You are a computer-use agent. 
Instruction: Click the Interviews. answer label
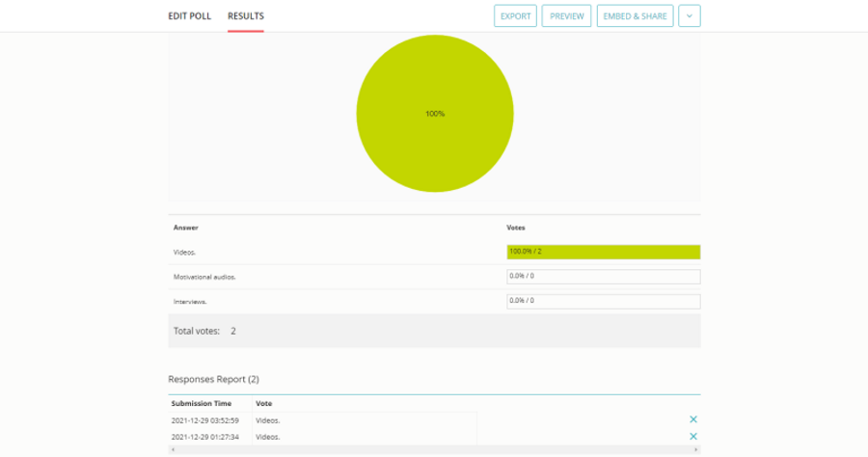click(190, 302)
